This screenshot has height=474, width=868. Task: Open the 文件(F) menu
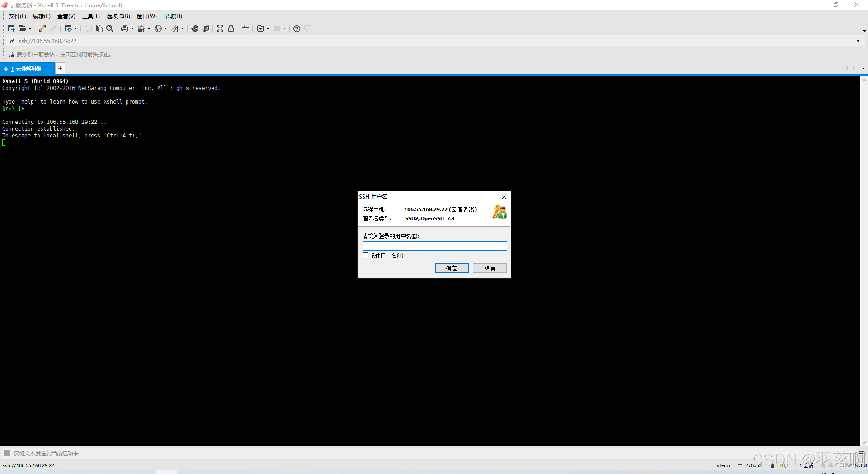coord(17,16)
